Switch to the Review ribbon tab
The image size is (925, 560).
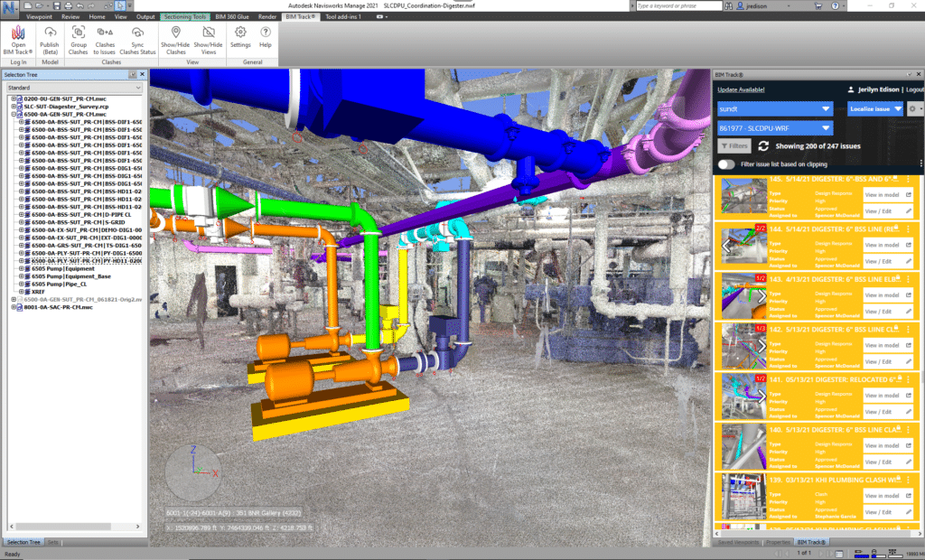(70, 17)
